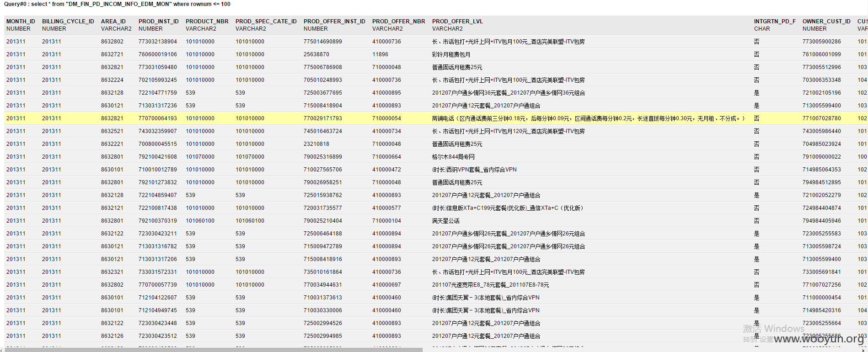
Task: Select cell with PROD_INST_ID 712104122607
Action: (158, 298)
